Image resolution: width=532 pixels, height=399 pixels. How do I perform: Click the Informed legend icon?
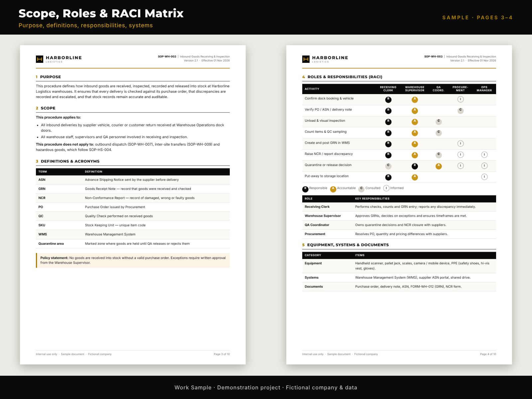386,188
